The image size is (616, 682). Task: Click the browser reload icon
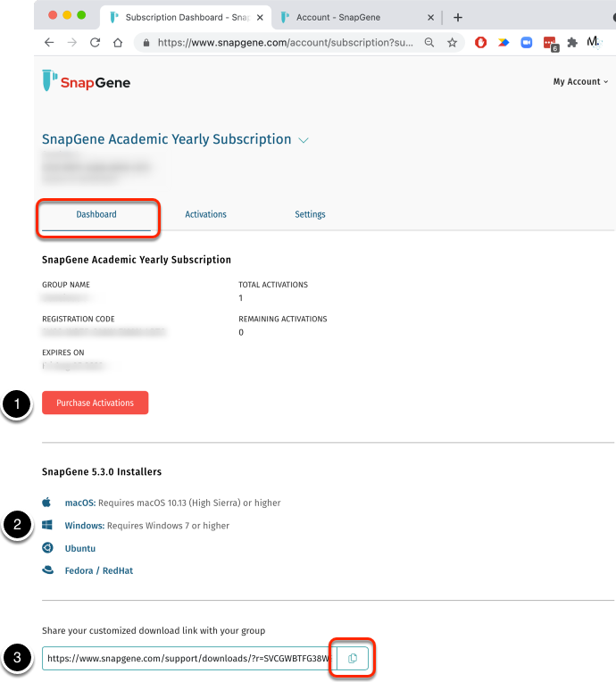click(95, 42)
